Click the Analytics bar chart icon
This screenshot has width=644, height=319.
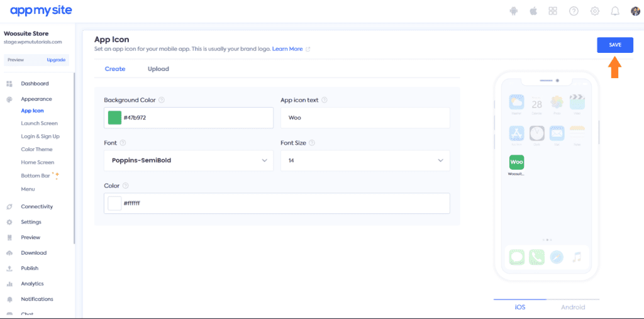[x=9, y=284]
